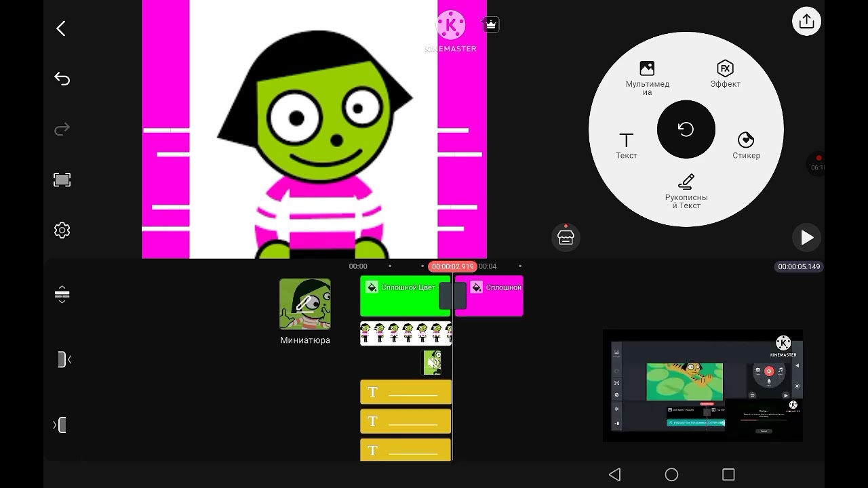Viewport: 868px width, 488px height.
Task: Tap the 00:00 timeline ruler mark
Action: 358,266
